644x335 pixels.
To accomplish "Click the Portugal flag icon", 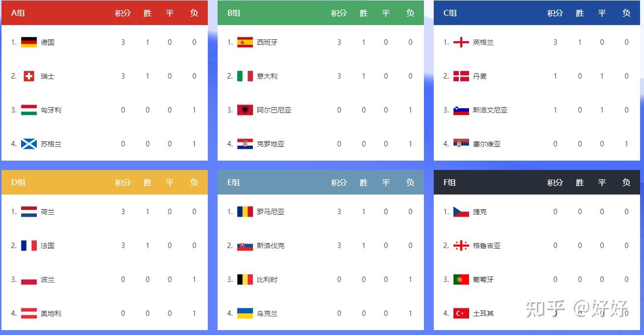I will (461, 279).
